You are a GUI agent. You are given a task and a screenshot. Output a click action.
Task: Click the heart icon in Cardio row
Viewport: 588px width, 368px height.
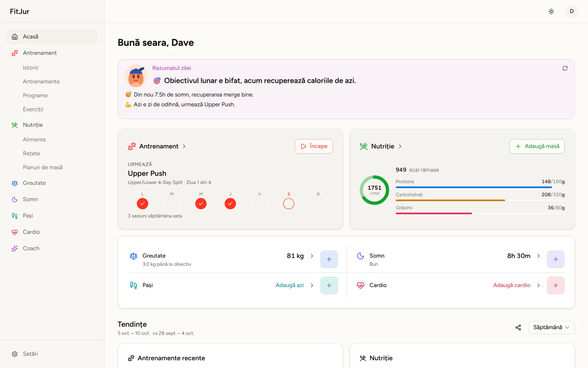[361, 285]
